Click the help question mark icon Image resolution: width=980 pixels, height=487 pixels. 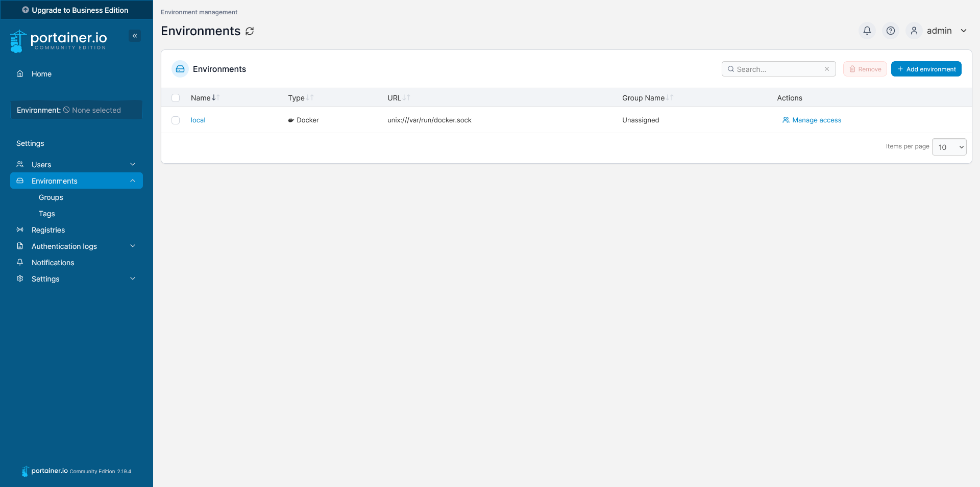pyautogui.click(x=890, y=31)
